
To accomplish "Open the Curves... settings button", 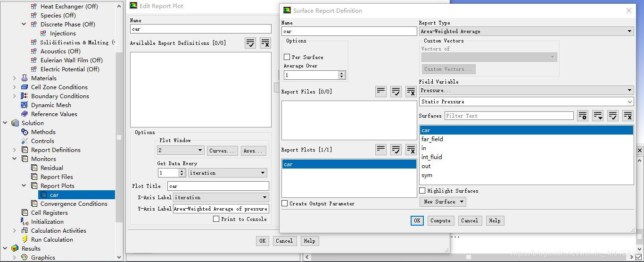I will click(x=222, y=151).
